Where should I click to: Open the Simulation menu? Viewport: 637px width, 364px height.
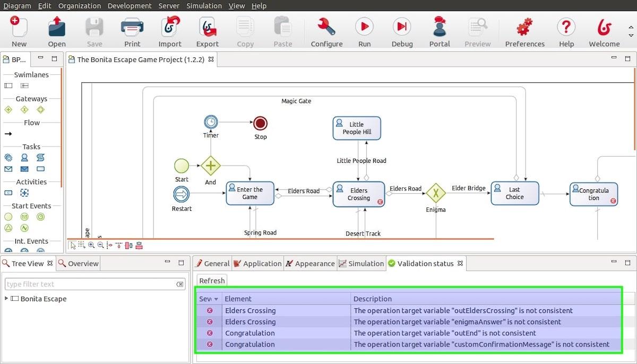204,6
